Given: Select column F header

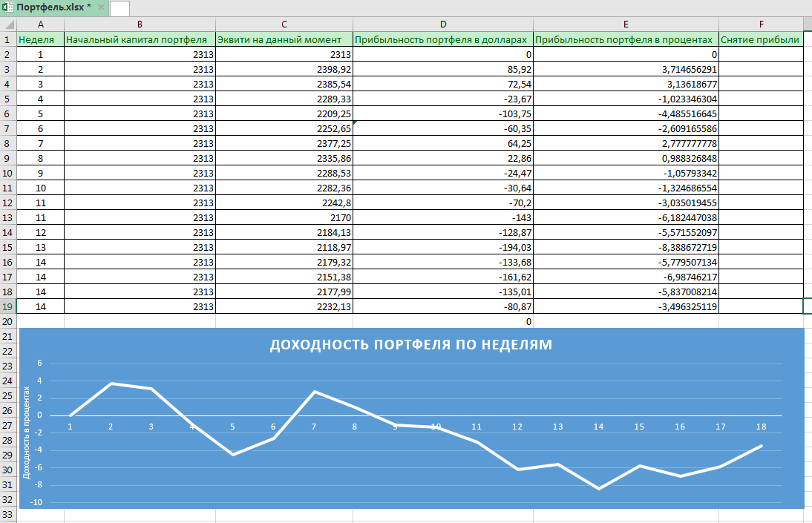Looking at the screenshot, I should pyautogui.click(x=761, y=24).
